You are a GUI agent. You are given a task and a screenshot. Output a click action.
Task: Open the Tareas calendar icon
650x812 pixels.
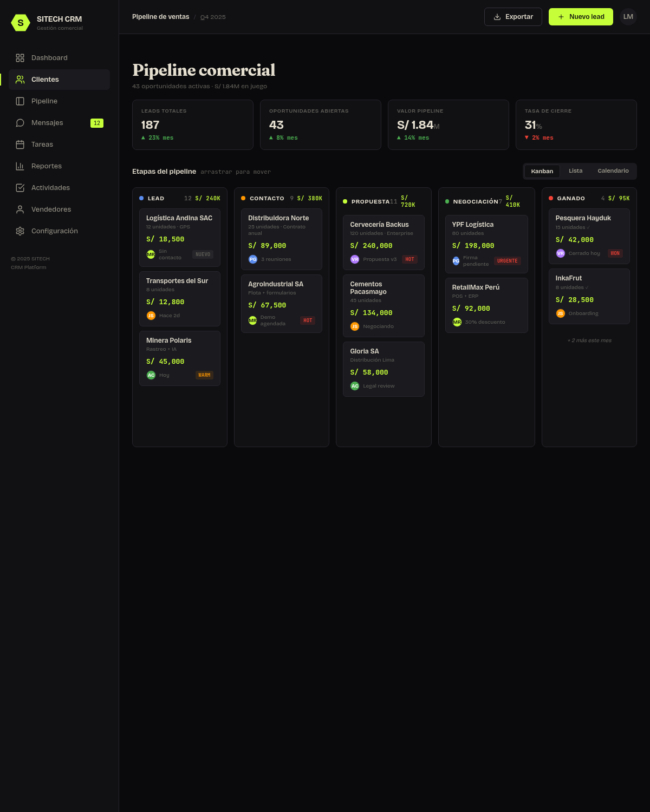coord(20,145)
